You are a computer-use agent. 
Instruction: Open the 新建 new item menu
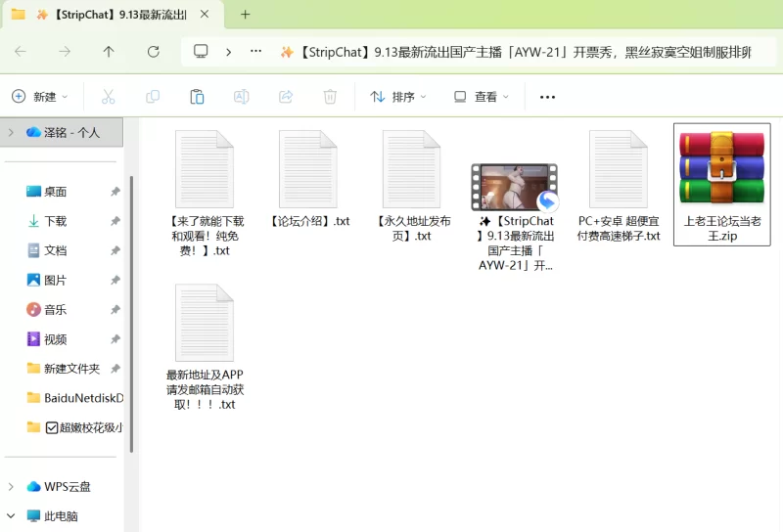(x=40, y=97)
